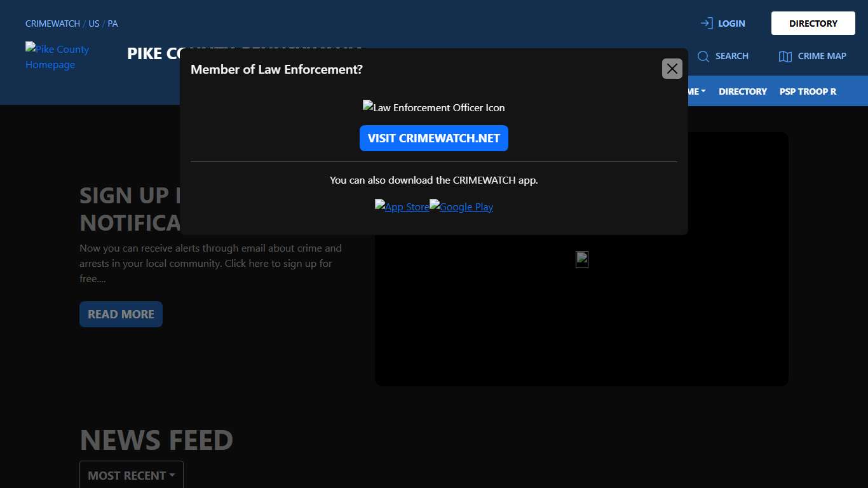Viewport: 868px width, 488px height.
Task: Open the Crime Map icon
Action: click(785, 57)
